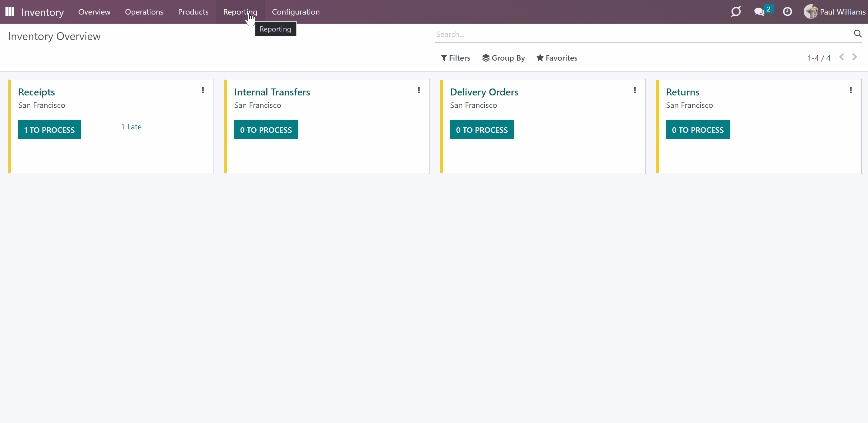Open the Internal Transfers card title
The width and height of the screenshot is (868, 423).
click(272, 92)
